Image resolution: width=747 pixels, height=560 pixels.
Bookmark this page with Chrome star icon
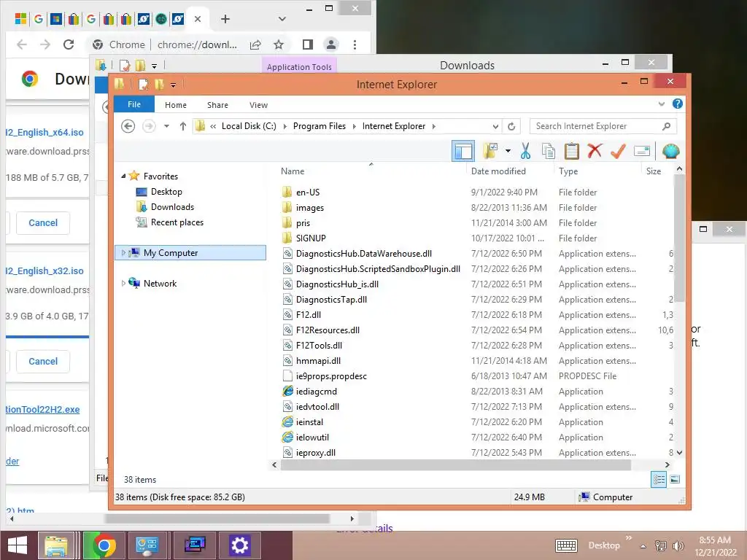279,44
